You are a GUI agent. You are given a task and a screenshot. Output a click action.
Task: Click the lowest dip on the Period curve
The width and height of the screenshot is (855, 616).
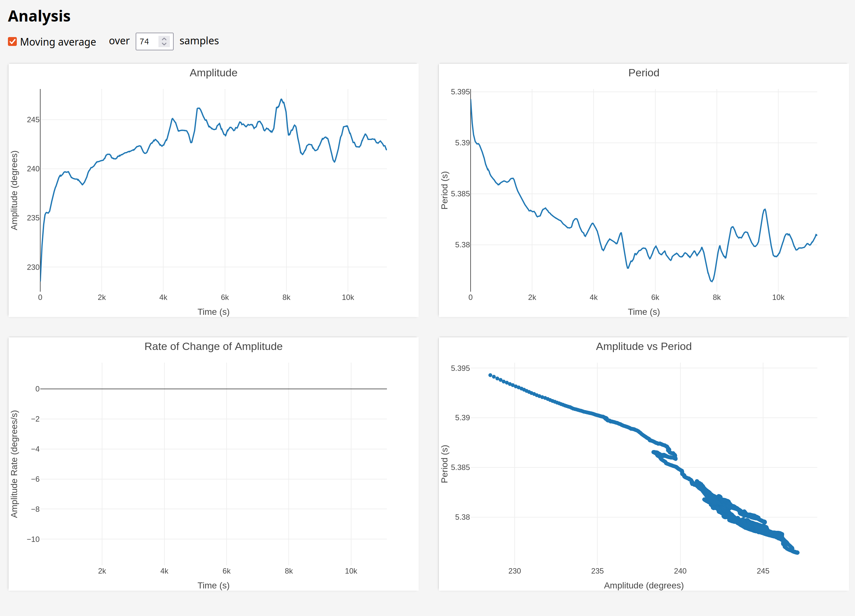pyautogui.click(x=711, y=281)
